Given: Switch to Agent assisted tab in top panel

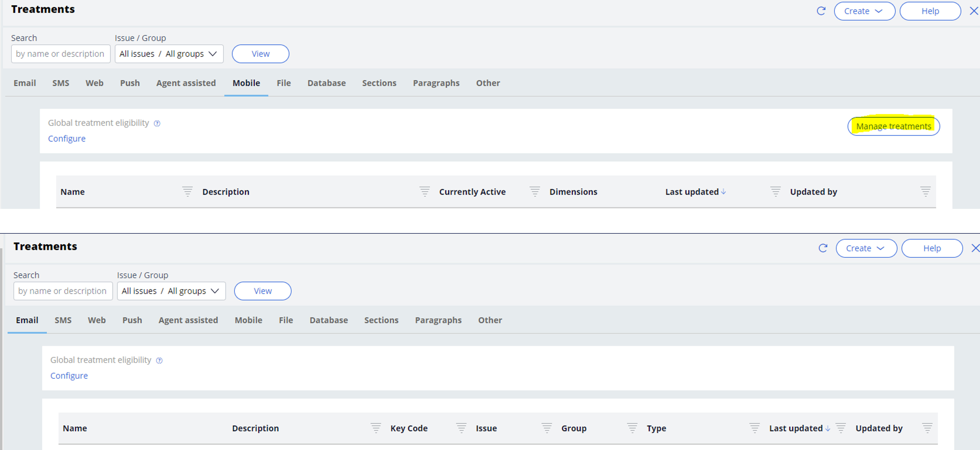Looking at the screenshot, I should coord(186,83).
